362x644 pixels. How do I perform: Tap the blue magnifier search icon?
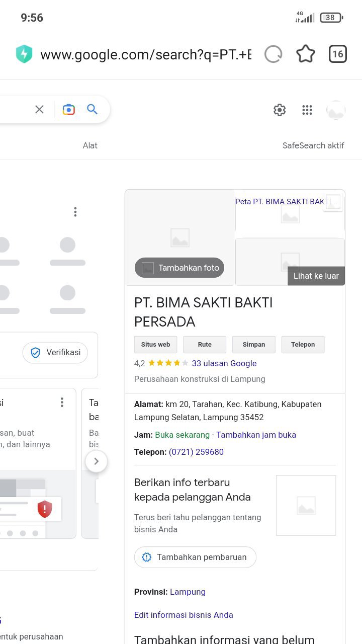click(92, 109)
